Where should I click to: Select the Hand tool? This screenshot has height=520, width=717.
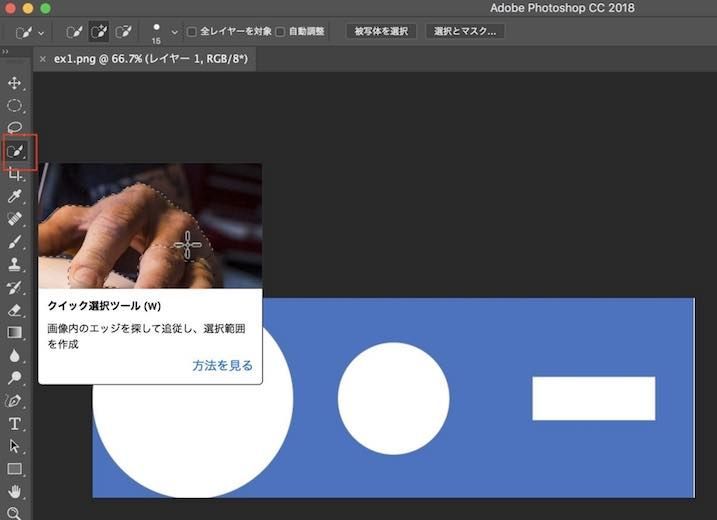[14, 492]
